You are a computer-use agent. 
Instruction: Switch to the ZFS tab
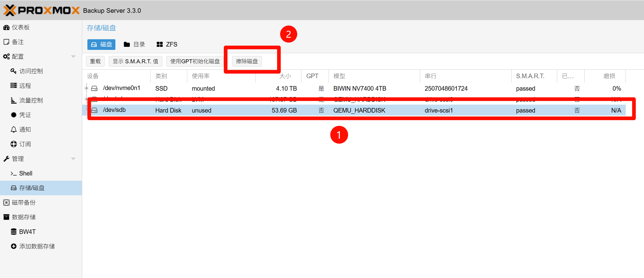click(167, 44)
